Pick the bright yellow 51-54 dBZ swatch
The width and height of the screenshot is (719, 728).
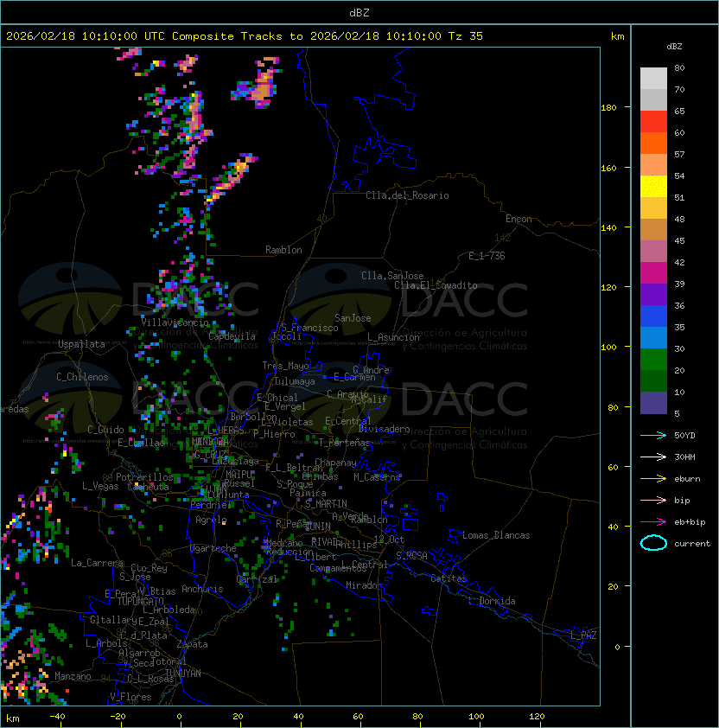coord(653,187)
